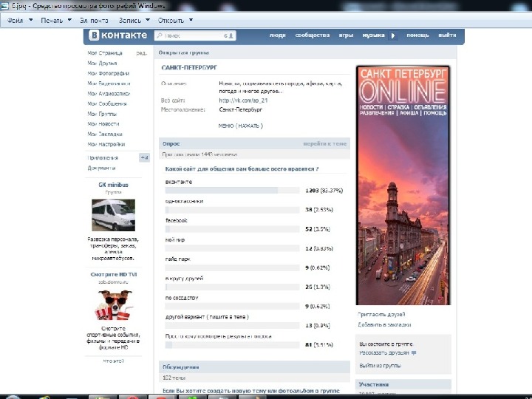
Task: Click the вконтакте poll result bar
Action: (232, 191)
